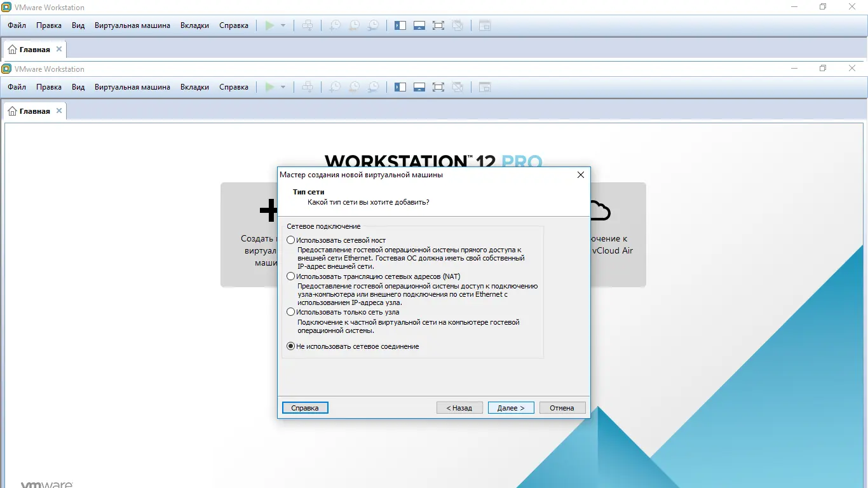The height and width of the screenshot is (488, 868).
Task: Open the Правка menu in the top window
Action: point(49,25)
